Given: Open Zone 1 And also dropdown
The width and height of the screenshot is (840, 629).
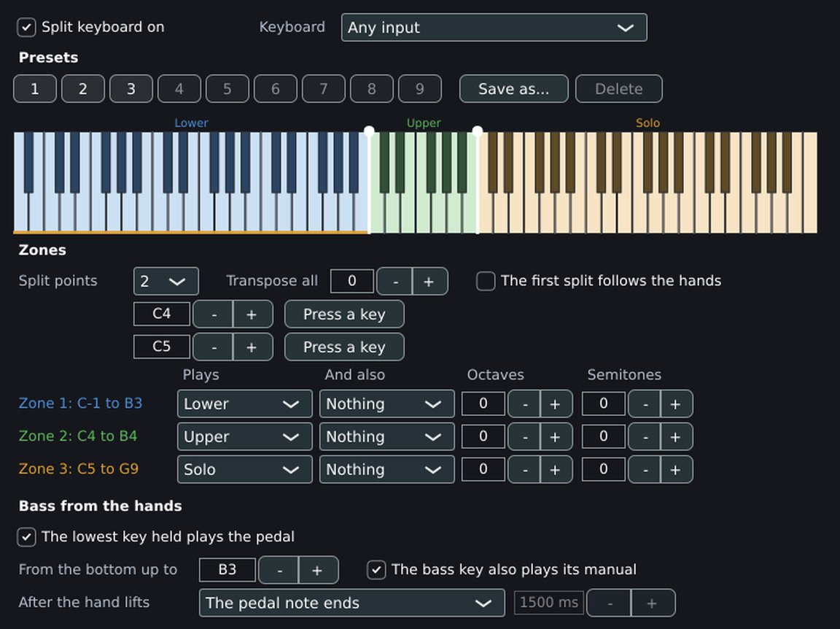Looking at the screenshot, I should pos(386,404).
